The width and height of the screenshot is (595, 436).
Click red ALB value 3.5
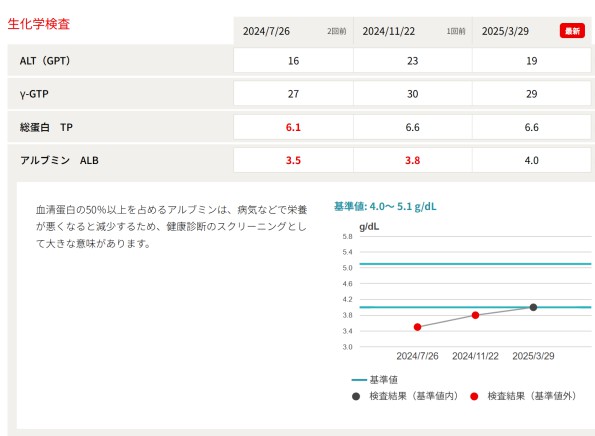click(293, 161)
